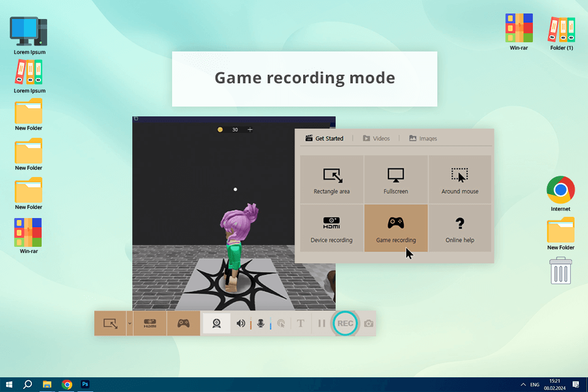The height and width of the screenshot is (392, 588).
Task: Choose the Fullscreen recording tile
Action: (x=396, y=179)
